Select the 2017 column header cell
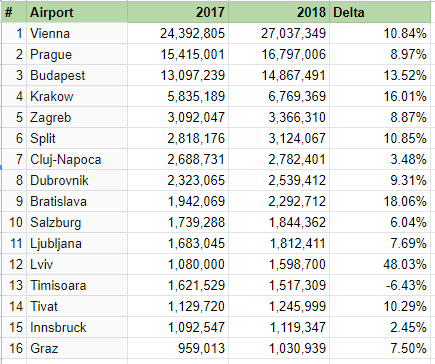 pyautogui.click(x=178, y=12)
